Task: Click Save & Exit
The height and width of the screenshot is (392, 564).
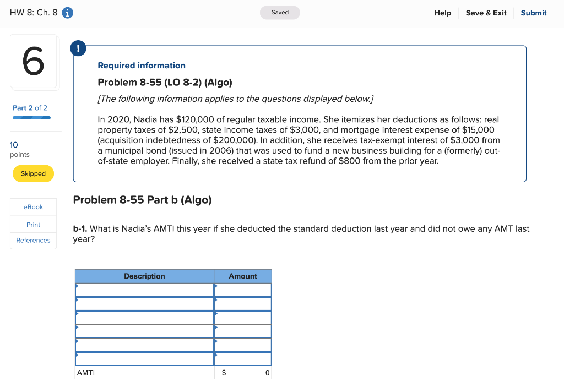Action: 486,12
